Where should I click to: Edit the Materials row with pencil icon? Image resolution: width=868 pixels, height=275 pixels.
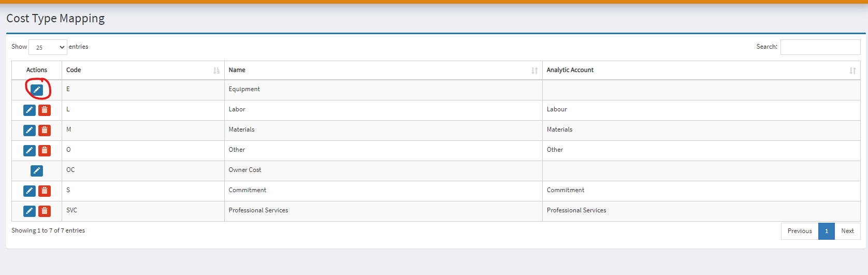point(30,130)
